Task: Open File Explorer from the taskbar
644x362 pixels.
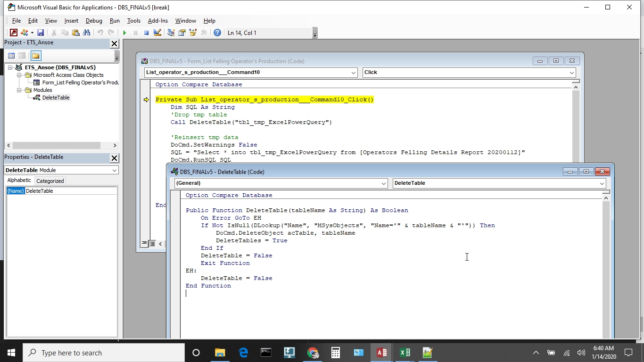Action: 220,353
